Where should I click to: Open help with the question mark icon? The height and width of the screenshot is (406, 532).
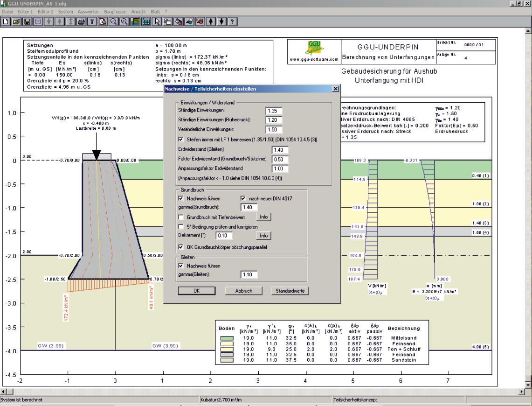(x=232, y=22)
